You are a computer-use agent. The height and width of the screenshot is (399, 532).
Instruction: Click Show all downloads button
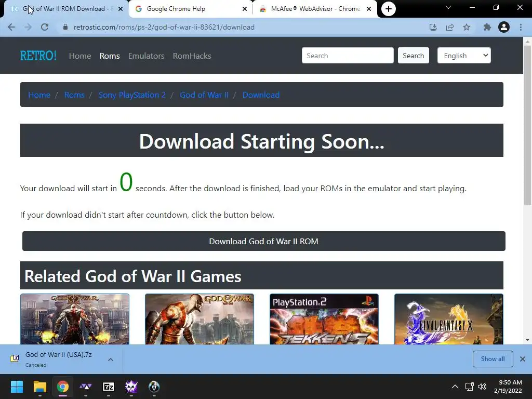pos(493,359)
